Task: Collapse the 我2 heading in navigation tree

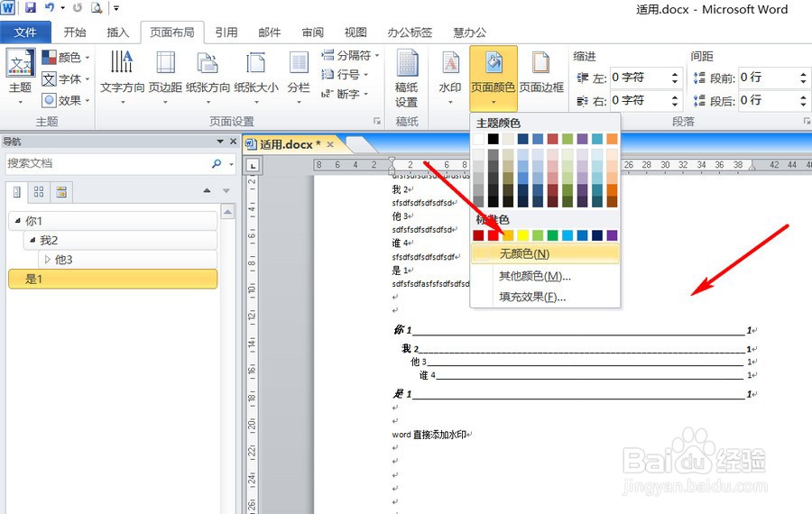Action: [x=32, y=240]
